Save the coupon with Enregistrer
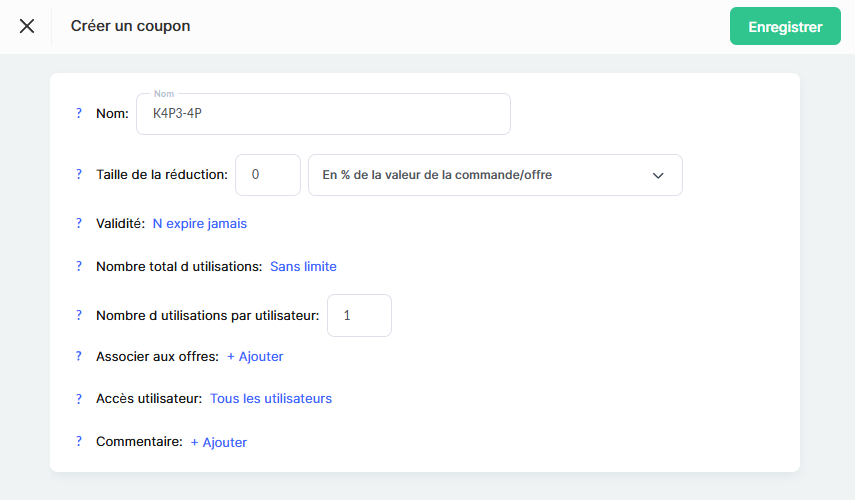Screen dimensions: 855x500 click(x=785, y=27)
